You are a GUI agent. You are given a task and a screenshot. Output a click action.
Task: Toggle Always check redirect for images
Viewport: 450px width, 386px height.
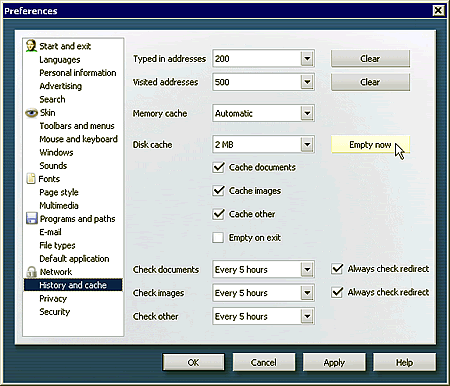pos(337,292)
